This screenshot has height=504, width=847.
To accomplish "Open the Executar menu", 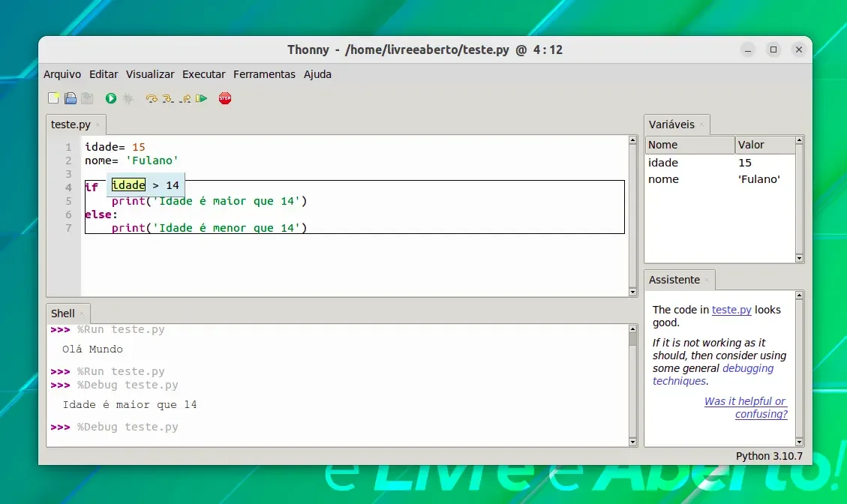I will (x=203, y=74).
